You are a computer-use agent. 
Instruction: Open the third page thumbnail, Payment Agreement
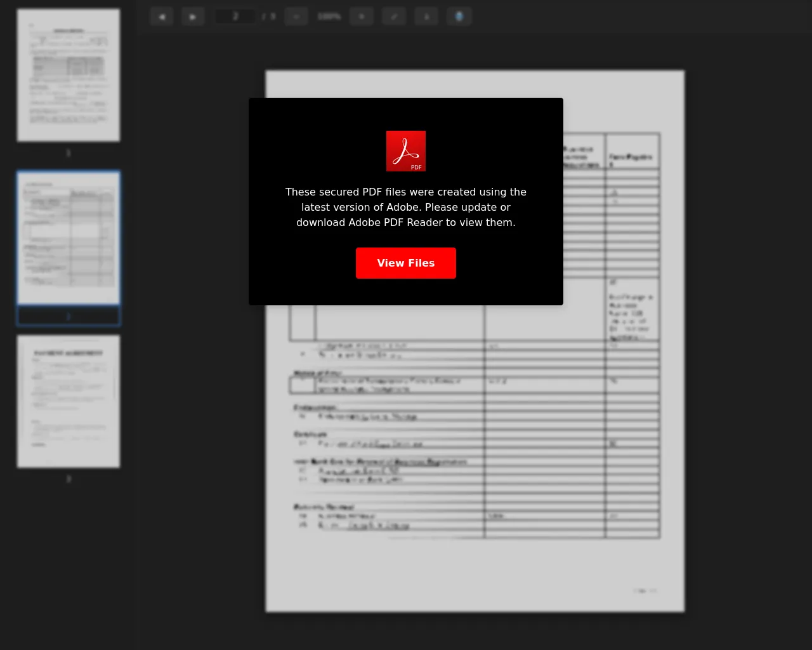tap(69, 401)
